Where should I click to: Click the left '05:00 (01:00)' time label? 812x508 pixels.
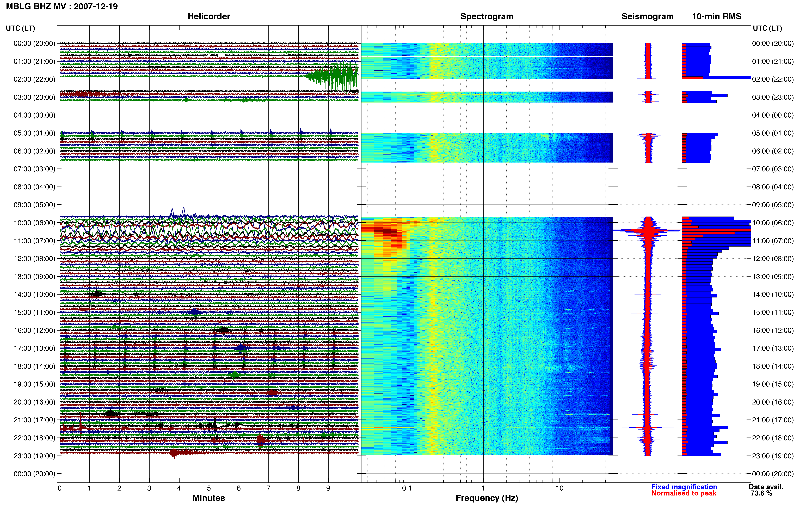click(x=34, y=133)
